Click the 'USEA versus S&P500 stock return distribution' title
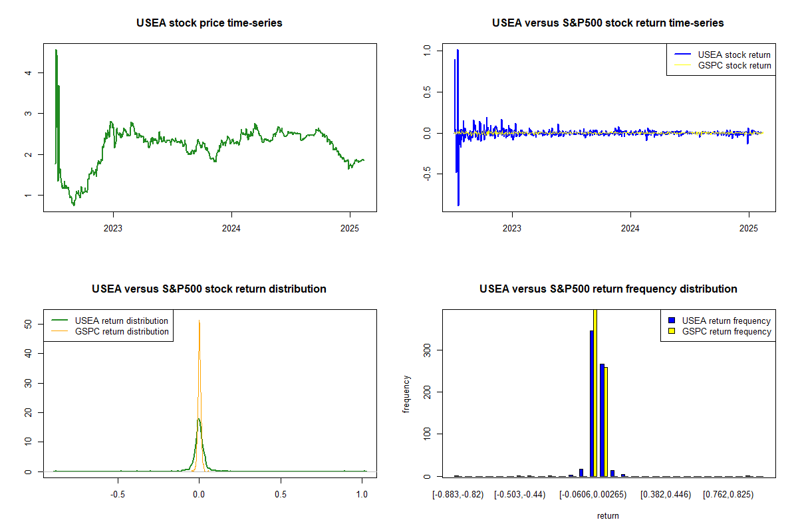The width and height of the screenshot is (798, 532). [x=209, y=289]
